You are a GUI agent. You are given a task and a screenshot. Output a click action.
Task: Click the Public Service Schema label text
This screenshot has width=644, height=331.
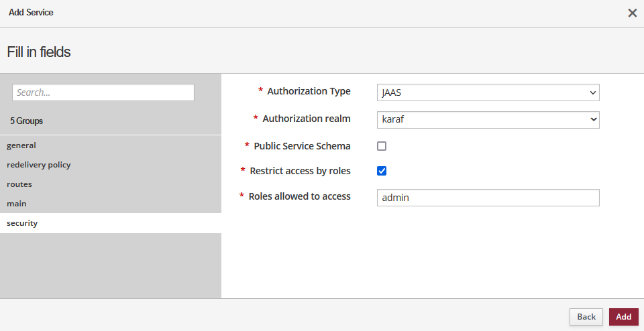[302, 146]
